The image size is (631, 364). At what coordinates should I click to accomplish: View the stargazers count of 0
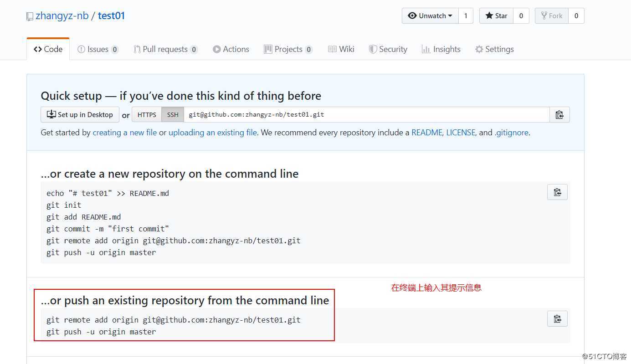tap(521, 16)
